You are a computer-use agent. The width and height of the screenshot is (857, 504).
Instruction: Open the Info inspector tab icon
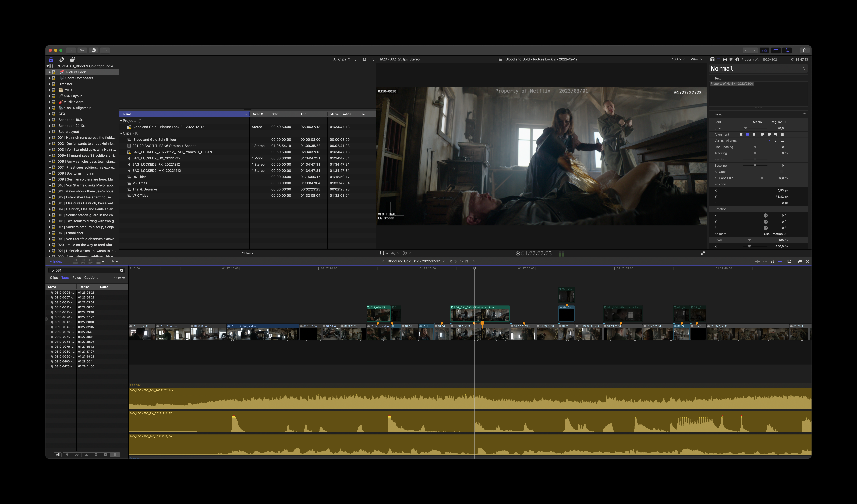[737, 59]
